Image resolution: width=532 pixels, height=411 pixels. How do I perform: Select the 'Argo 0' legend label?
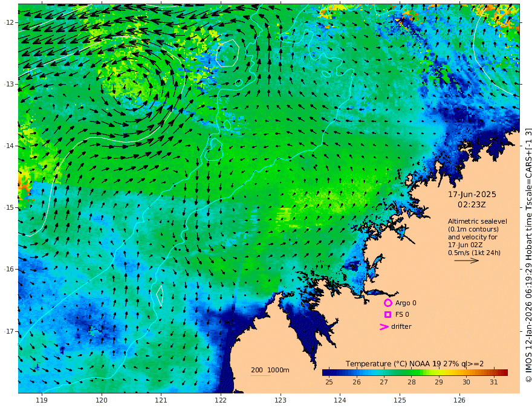tap(406, 303)
